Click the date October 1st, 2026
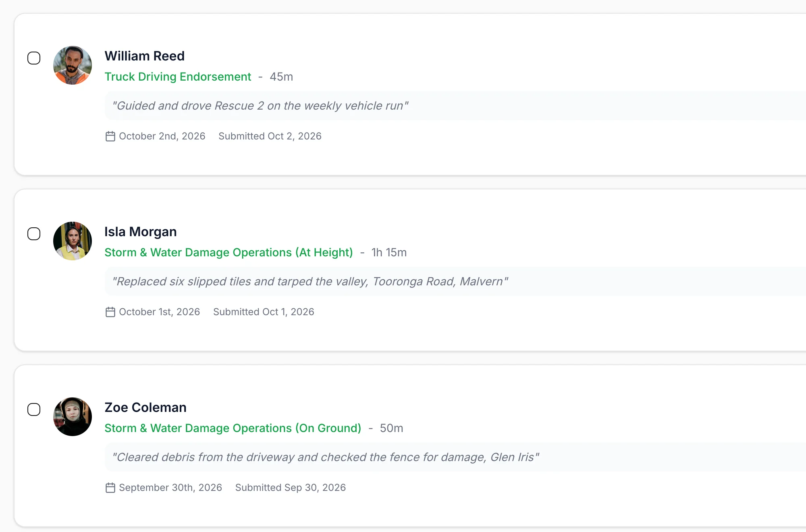This screenshot has height=532, width=806. coord(160,312)
